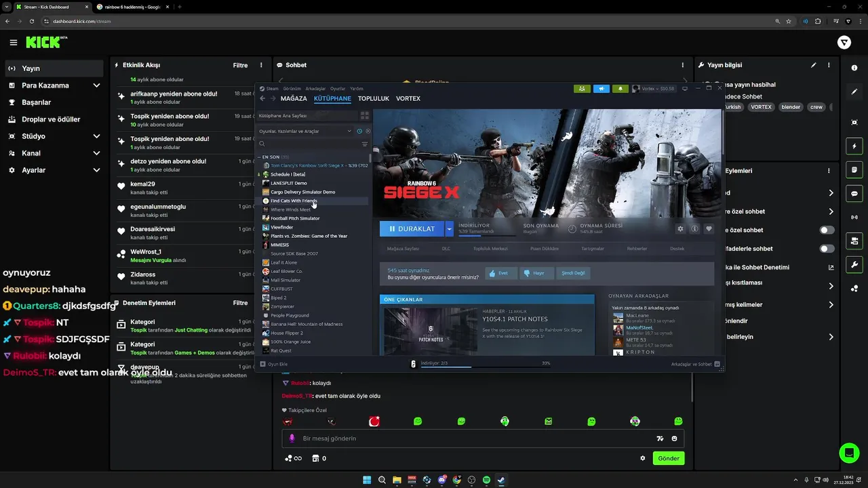The image size is (868, 488).
Task: Click the wrench icon in right sidebar
Action: pyautogui.click(x=854, y=264)
